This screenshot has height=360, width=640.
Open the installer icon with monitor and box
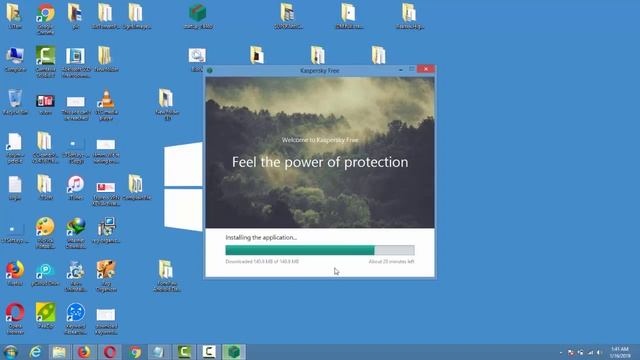point(106,230)
